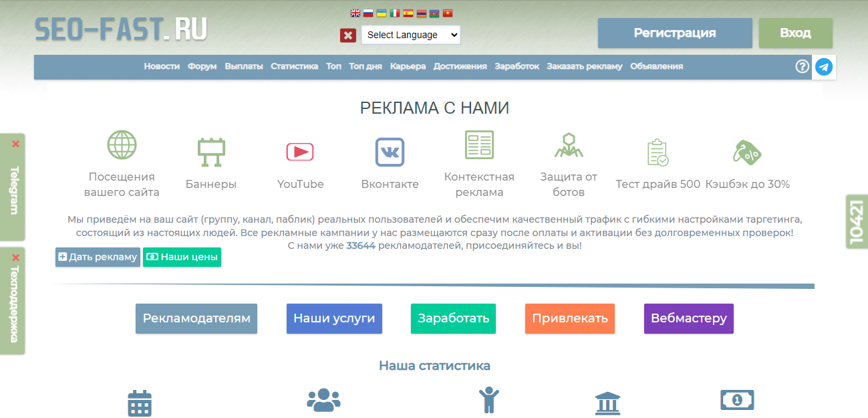Select the Ukrainian flag icon
The height and width of the screenshot is (418, 868).
(x=382, y=13)
